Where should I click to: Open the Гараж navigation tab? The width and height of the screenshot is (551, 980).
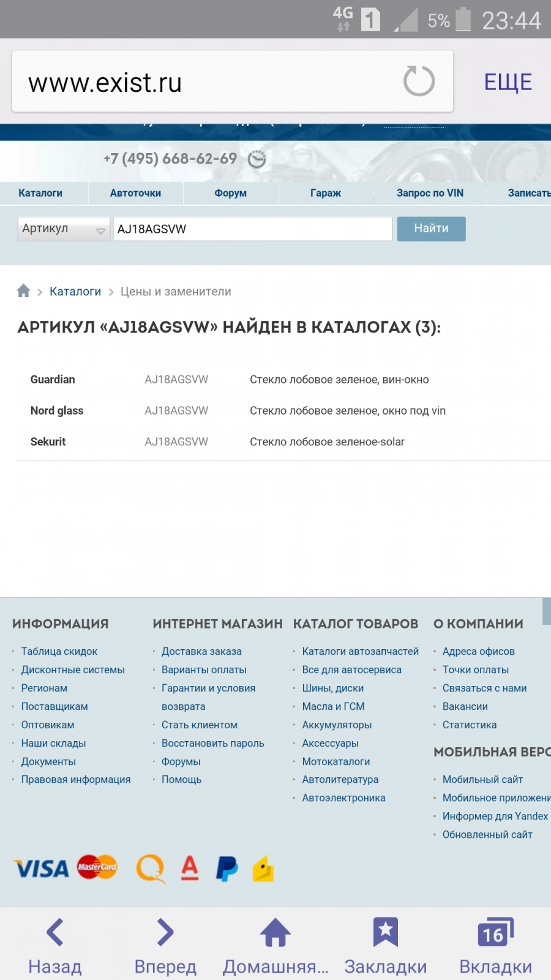click(x=326, y=193)
